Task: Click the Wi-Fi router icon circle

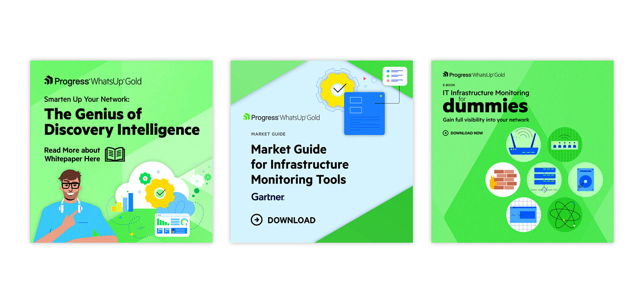Action: point(524,144)
